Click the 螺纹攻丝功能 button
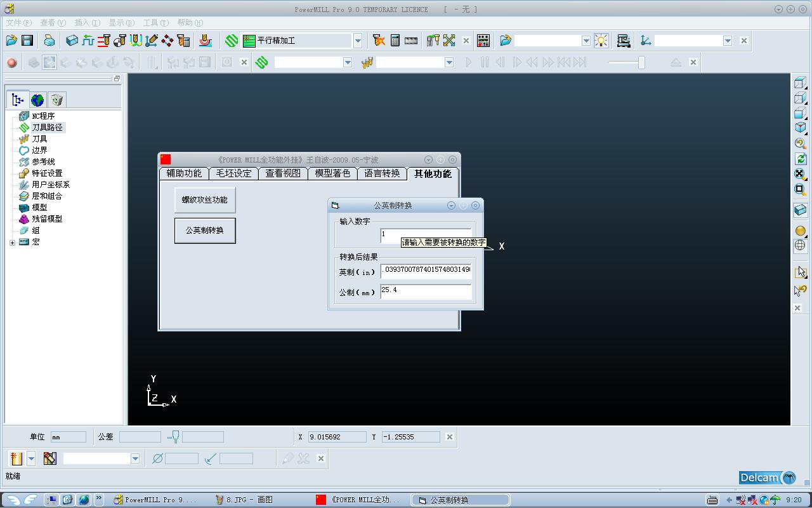Viewport: 812px width, 508px height. tap(205, 199)
